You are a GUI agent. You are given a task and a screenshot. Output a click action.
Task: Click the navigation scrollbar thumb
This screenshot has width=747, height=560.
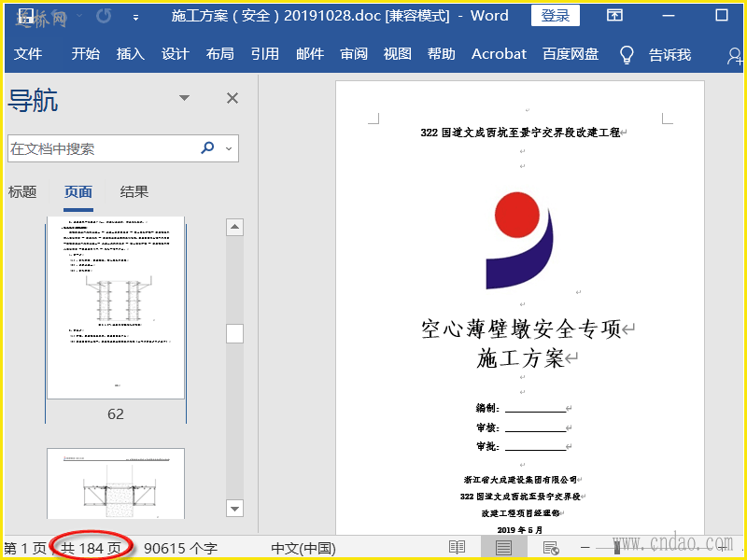234,334
